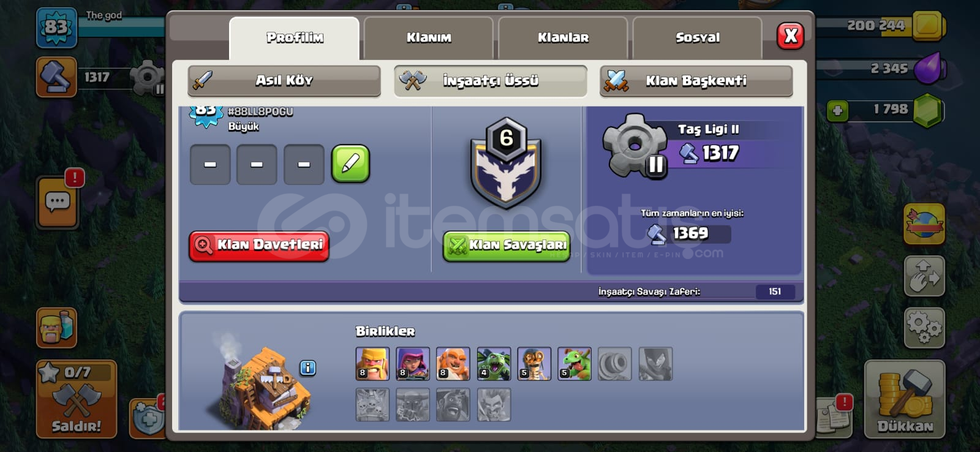Select the Baby Dragon troop icon

(x=575, y=364)
